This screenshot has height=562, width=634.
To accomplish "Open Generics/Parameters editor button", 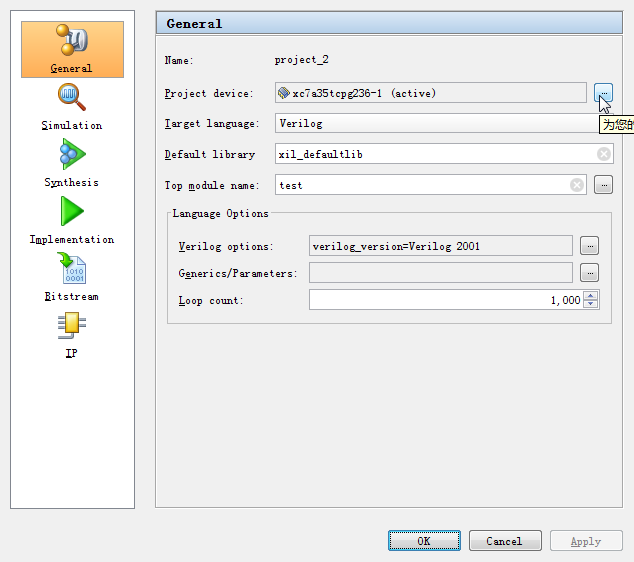I will 590,273.
